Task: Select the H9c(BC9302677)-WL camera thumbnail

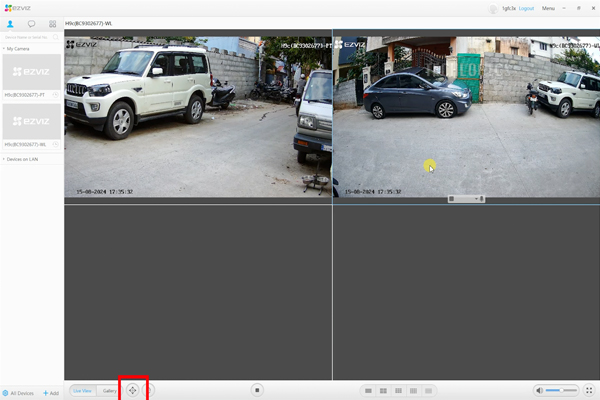Action: click(30, 121)
